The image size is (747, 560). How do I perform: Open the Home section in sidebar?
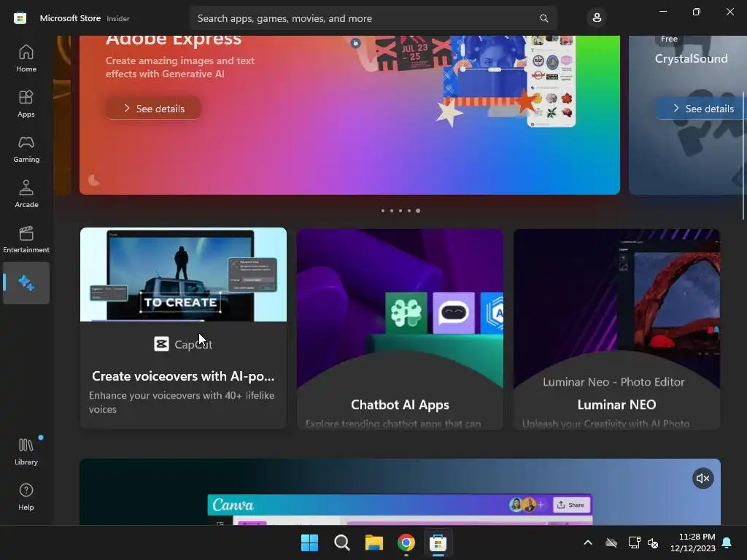click(x=26, y=58)
